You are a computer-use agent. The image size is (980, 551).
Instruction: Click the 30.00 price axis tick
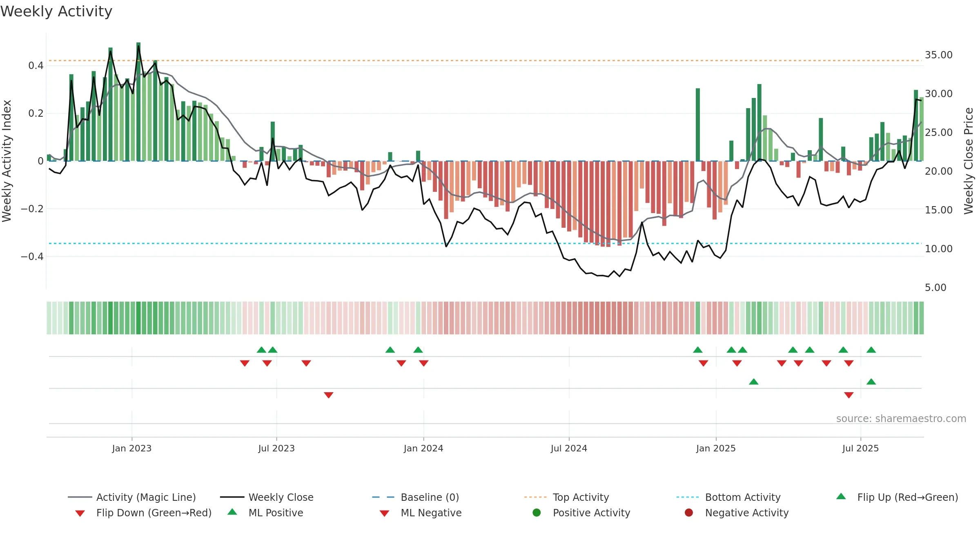[939, 94]
